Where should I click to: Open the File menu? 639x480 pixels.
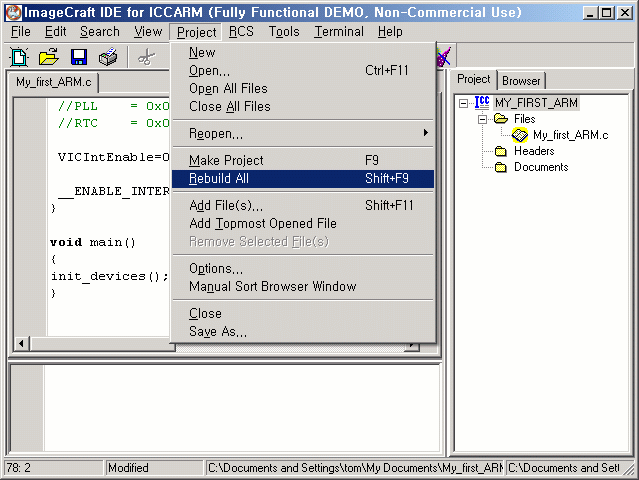21,31
